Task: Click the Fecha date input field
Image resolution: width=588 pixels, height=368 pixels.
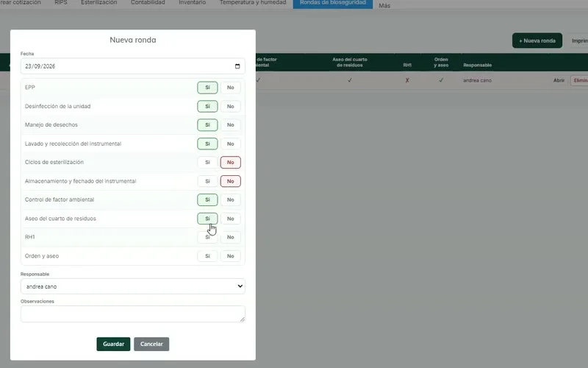Action: (133, 66)
